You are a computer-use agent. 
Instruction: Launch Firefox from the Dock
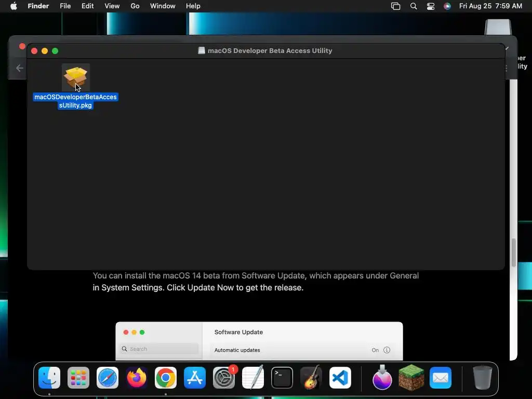tap(137, 378)
